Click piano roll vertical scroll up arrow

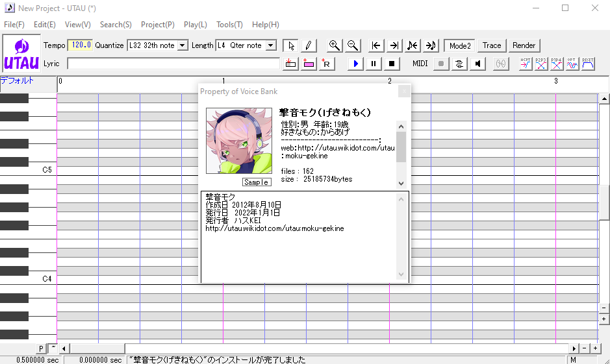604,99
